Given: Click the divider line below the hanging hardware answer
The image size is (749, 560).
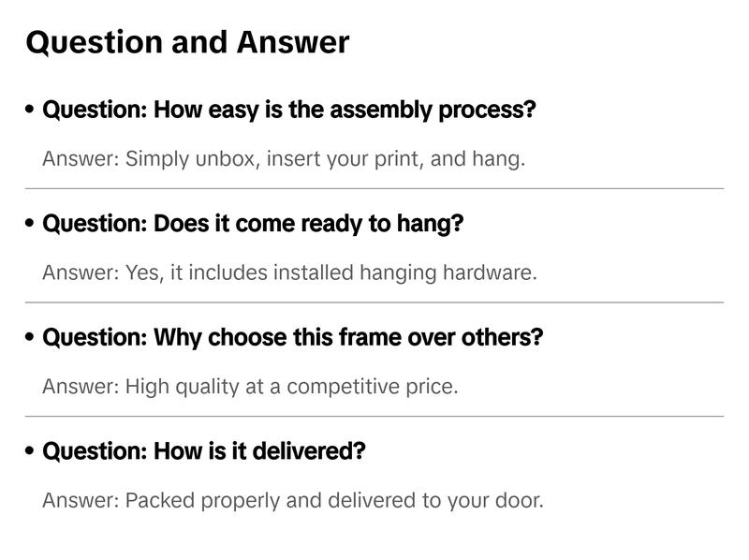Looking at the screenshot, I should coord(374,302).
